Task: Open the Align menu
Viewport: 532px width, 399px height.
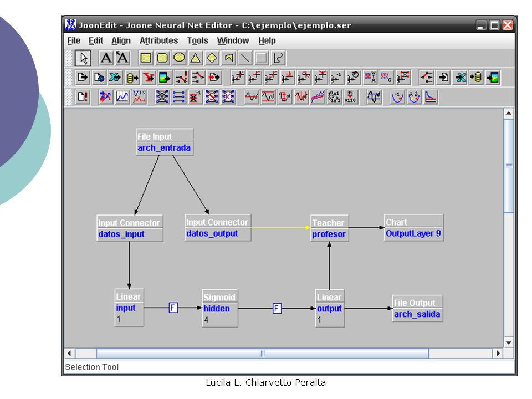Action: click(121, 40)
